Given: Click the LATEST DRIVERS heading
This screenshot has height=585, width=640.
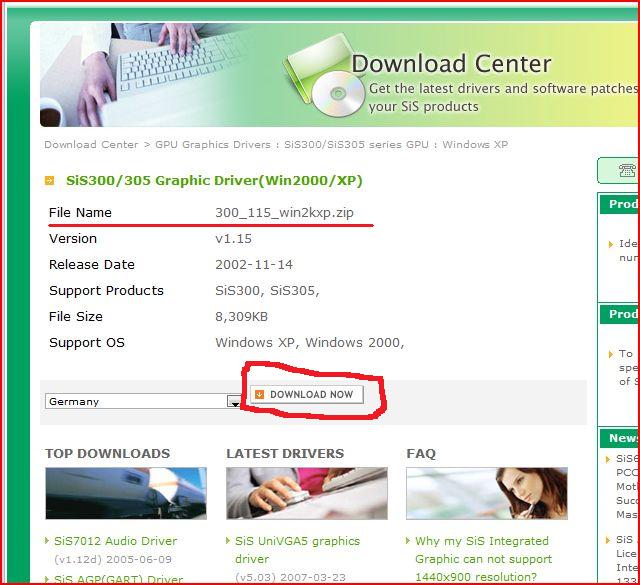Looking at the screenshot, I should [x=285, y=454].
